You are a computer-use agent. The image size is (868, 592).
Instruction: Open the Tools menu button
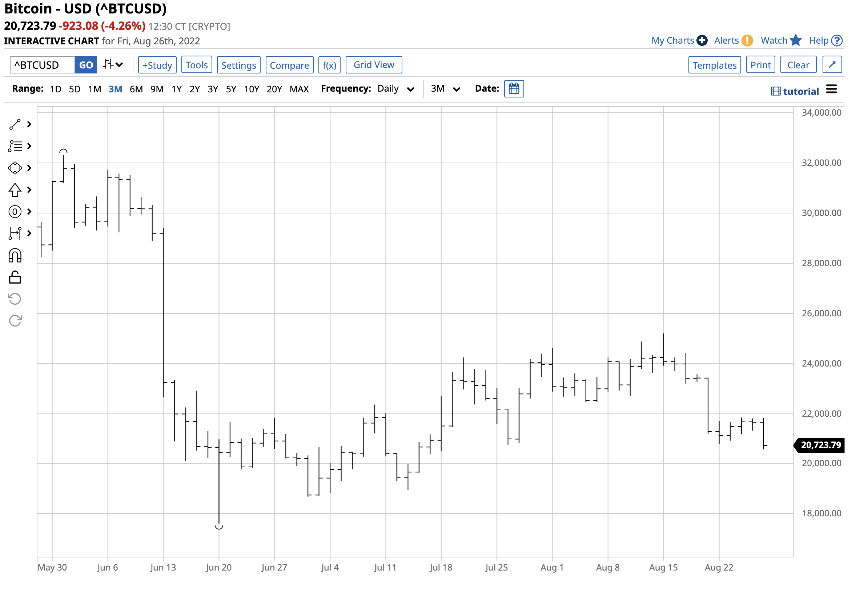[197, 65]
